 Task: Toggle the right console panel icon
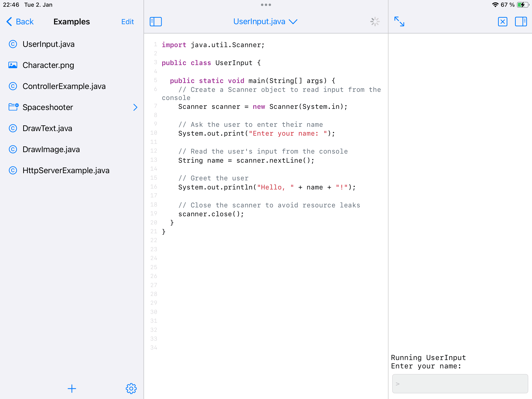(x=521, y=22)
